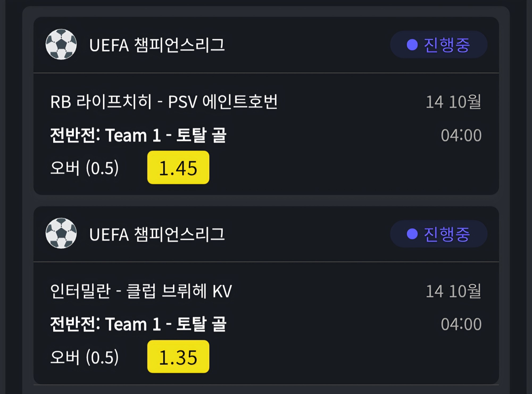Click 오버 (0.5) label beside 1.45 odds
This screenshot has width=532, height=394.
pos(84,168)
